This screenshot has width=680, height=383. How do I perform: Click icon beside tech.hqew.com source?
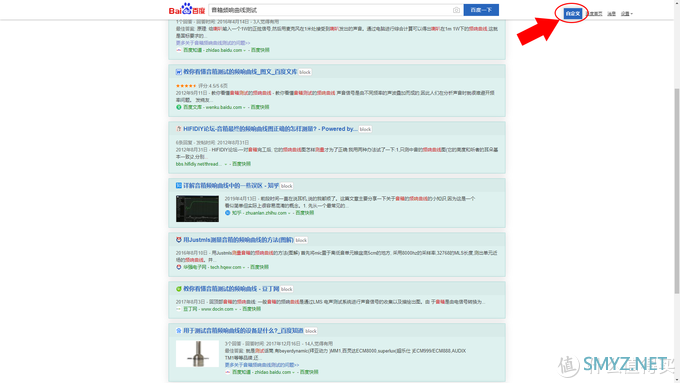pos(179,267)
